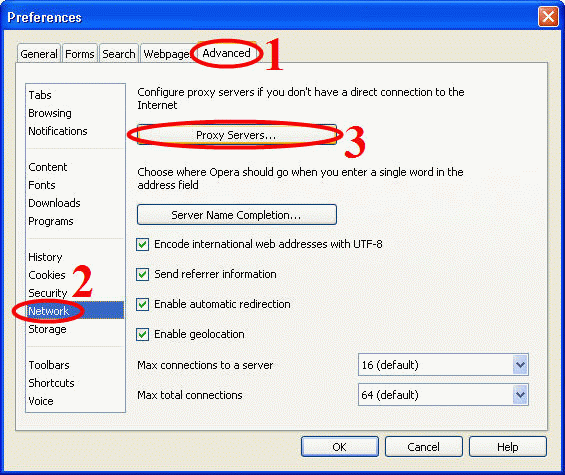Confirm settings with the OK button
This screenshot has height=475, width=565.
pyautogui.click(x=339, y=447)
